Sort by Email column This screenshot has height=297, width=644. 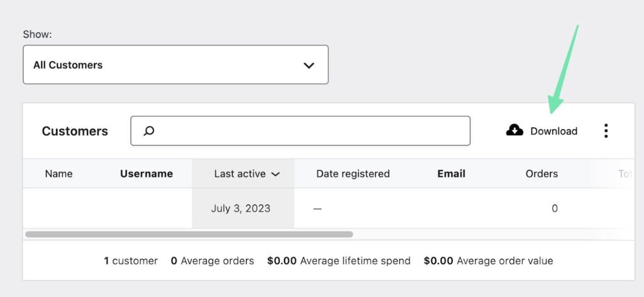click(x=452, y=174)
